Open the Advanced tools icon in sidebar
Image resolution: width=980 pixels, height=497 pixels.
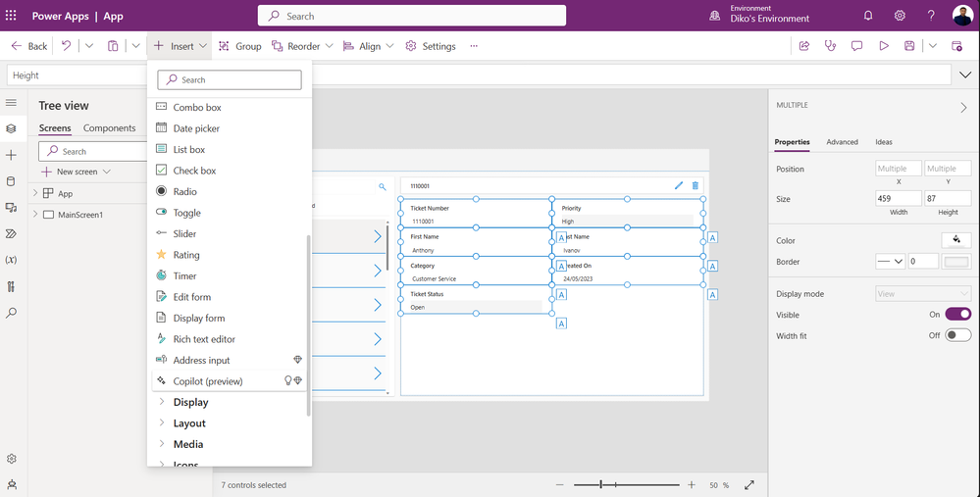(x=11, y=286)
